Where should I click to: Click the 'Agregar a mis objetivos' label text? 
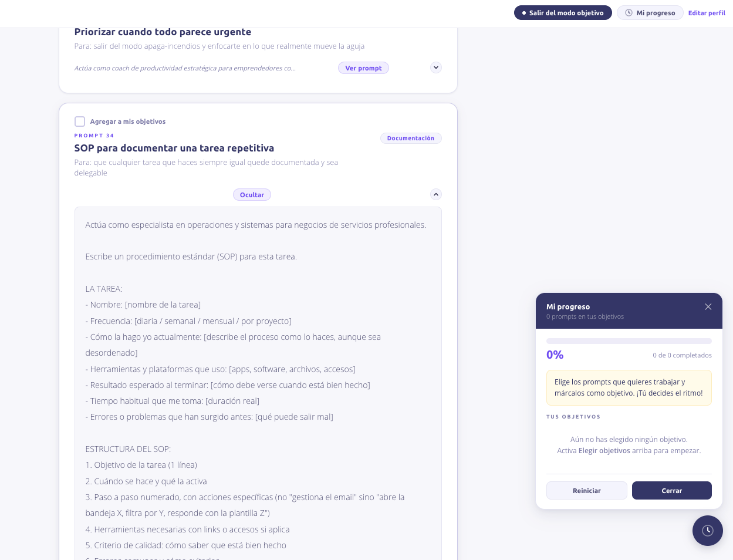pos(127,122)
